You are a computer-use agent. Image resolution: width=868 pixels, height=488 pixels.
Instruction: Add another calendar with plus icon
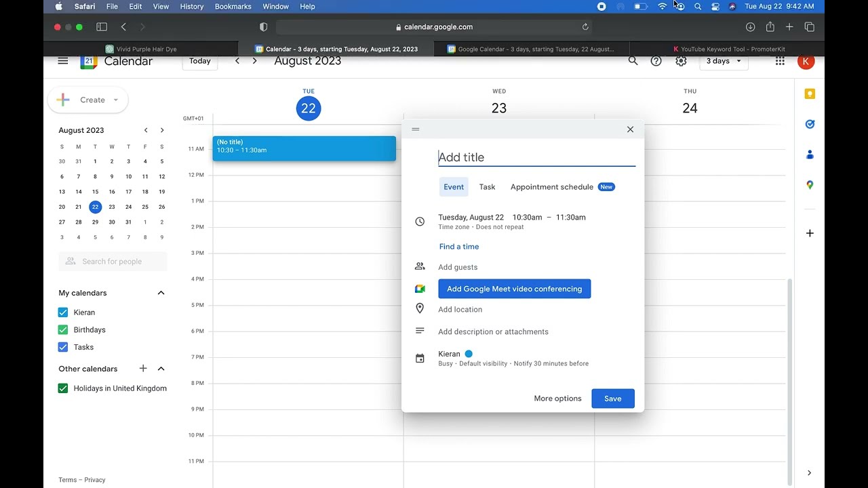click(x=143, y=369)
